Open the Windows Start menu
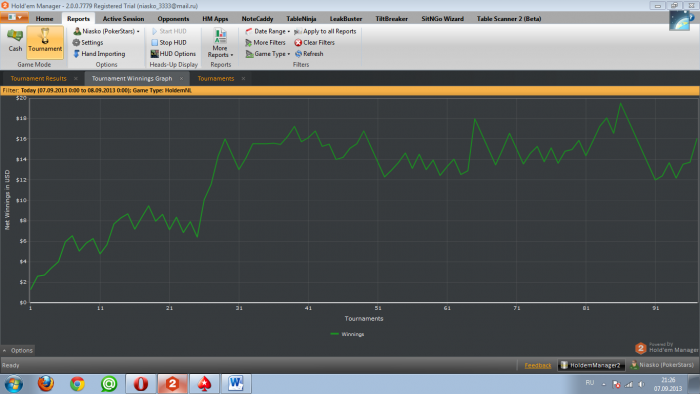 (x=13, y=384)
